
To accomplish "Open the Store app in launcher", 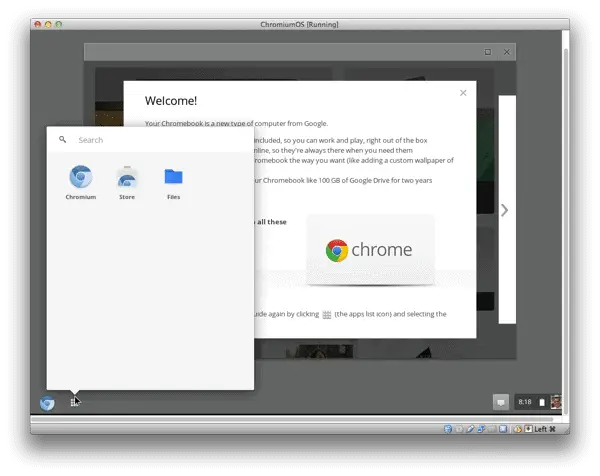I will [127, 183].
